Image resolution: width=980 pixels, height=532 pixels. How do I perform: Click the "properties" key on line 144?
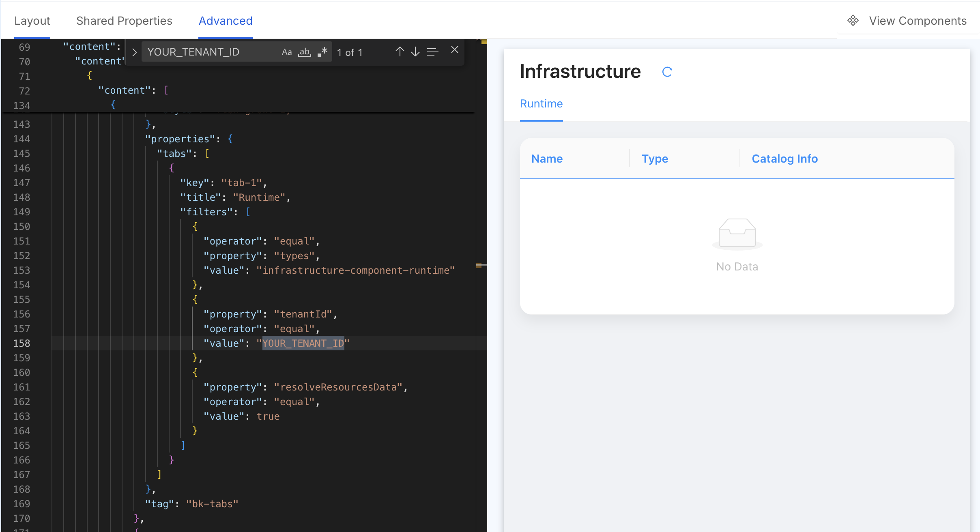(x=180, y=139)
